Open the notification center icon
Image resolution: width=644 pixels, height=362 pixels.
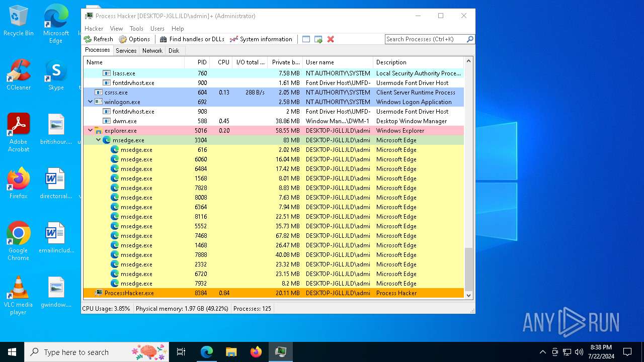627,352
